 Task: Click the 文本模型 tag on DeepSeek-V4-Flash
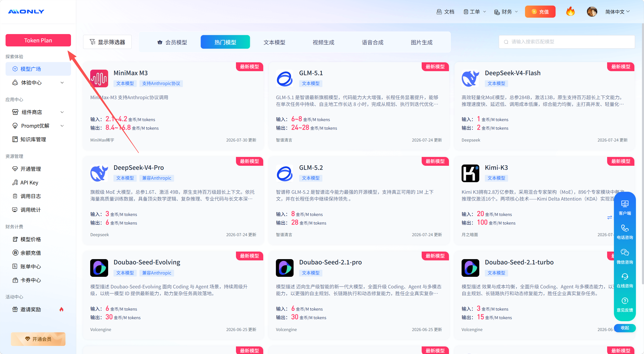point(496,84)
